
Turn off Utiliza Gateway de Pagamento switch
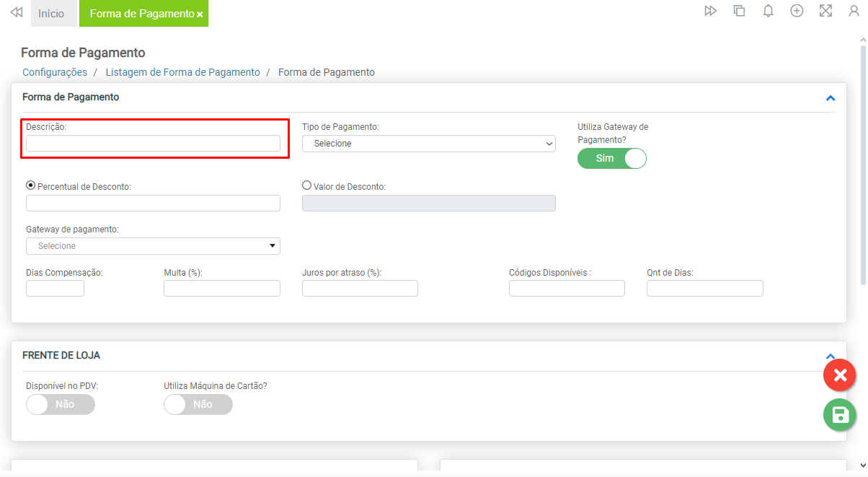611,158
